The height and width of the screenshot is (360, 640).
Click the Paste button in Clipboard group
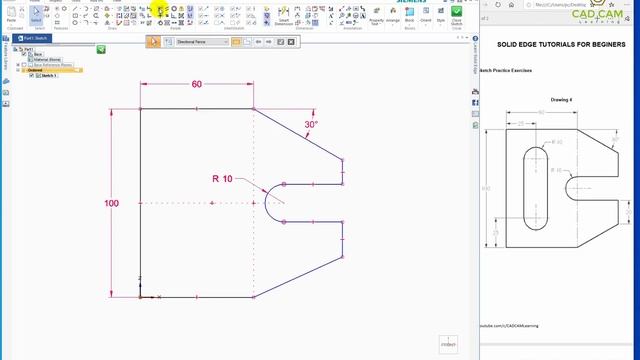pyautogui.click(x=11, y=15)
